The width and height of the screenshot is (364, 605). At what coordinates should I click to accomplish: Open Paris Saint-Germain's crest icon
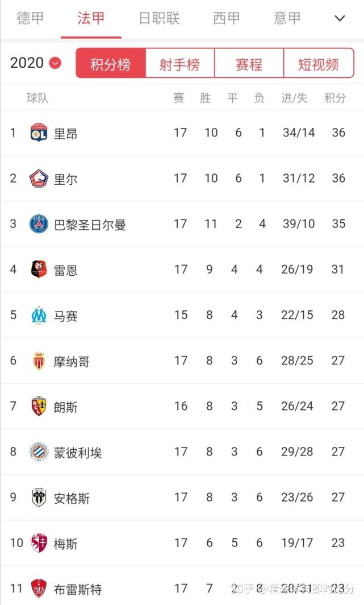coord(38,223)
